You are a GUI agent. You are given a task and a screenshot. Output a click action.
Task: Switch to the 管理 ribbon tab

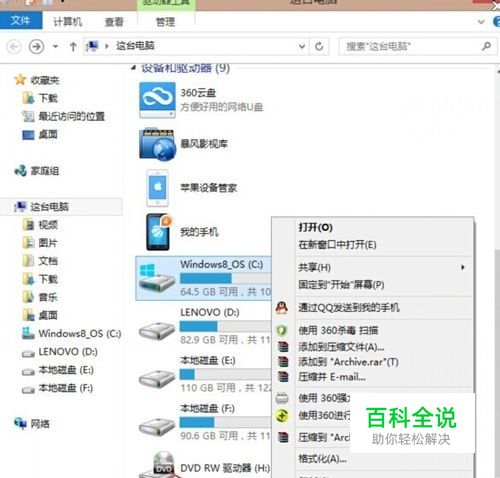coord(166,22)
